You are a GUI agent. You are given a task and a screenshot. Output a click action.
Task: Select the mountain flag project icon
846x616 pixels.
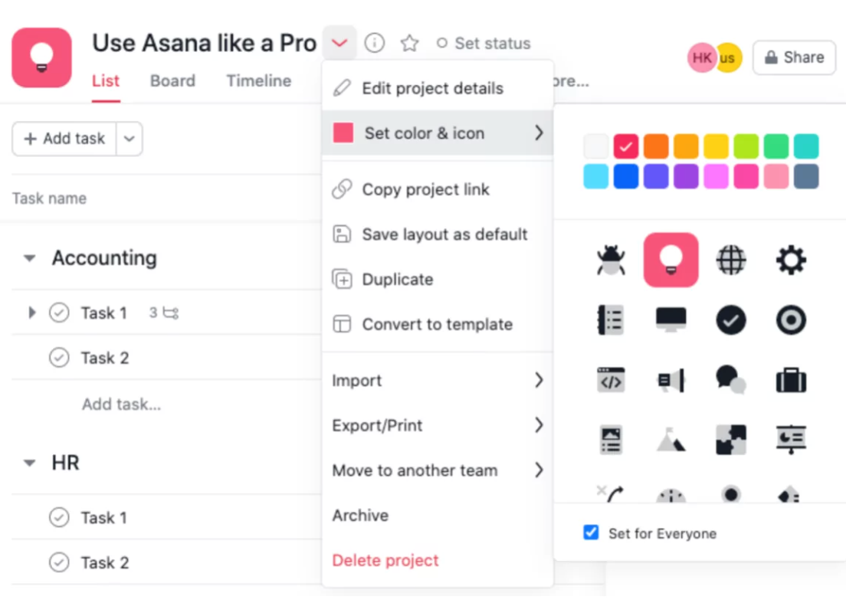coord(671,440)
